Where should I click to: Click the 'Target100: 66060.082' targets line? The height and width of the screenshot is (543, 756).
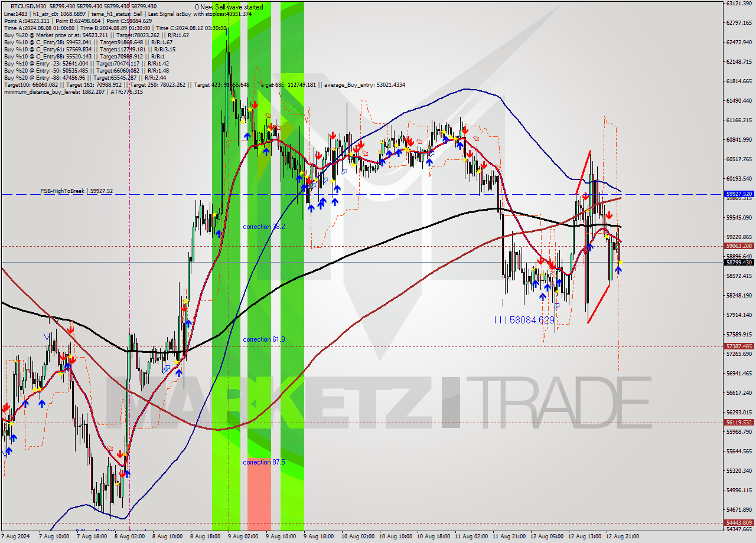[x=204, y=85]
